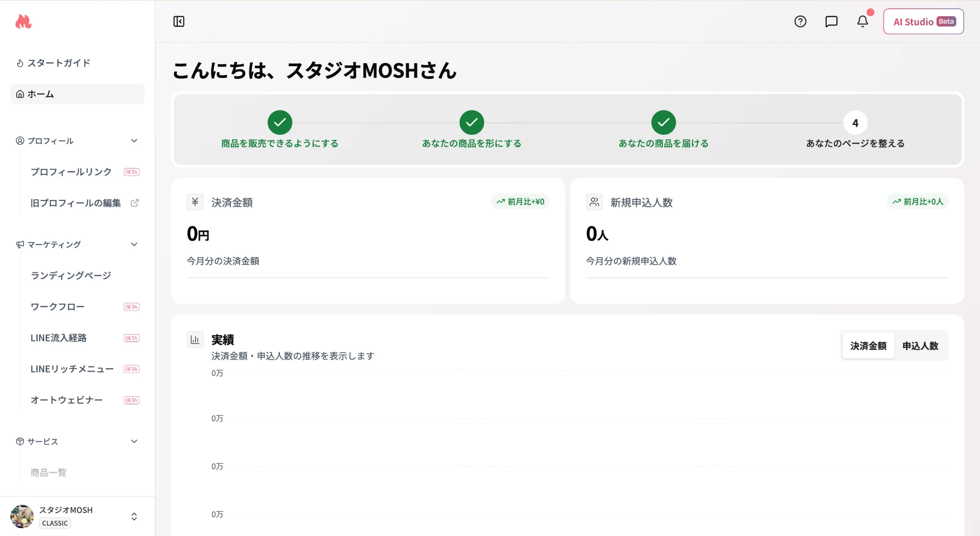Click the 今月分の決済金額 text
Screen dimensions: 980x536
coord(223,261)
